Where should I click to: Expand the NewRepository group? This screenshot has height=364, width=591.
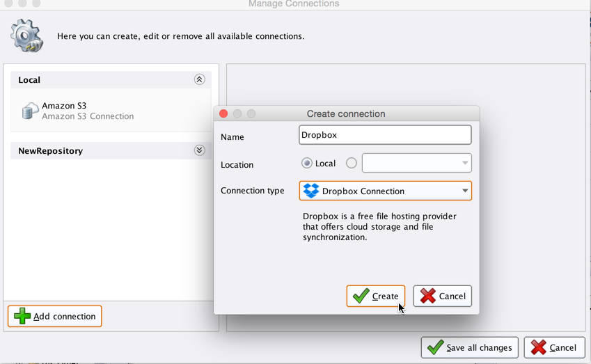coord(199,150)
